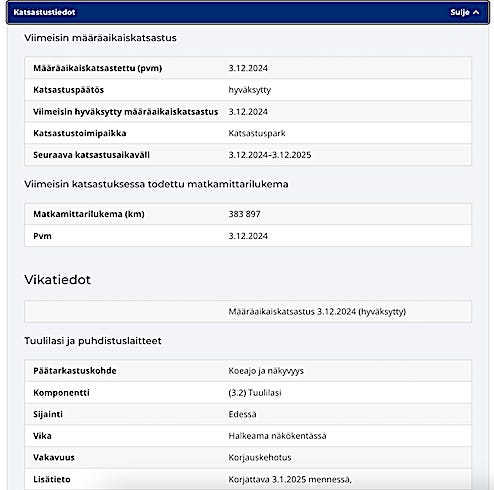
Task: Select the odometer value 383 897
Action: coord(244,214)
